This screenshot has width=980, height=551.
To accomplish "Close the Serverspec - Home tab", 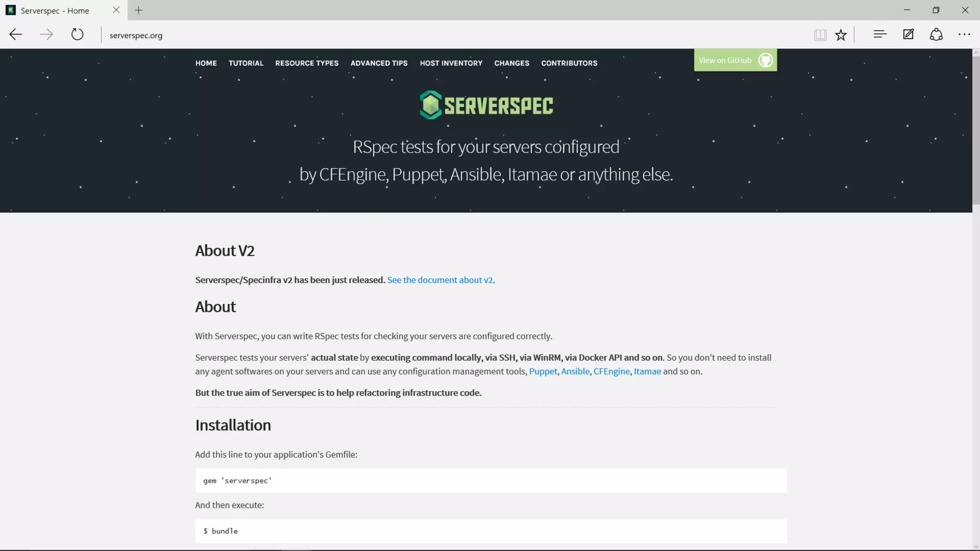I will click(116, 10).
